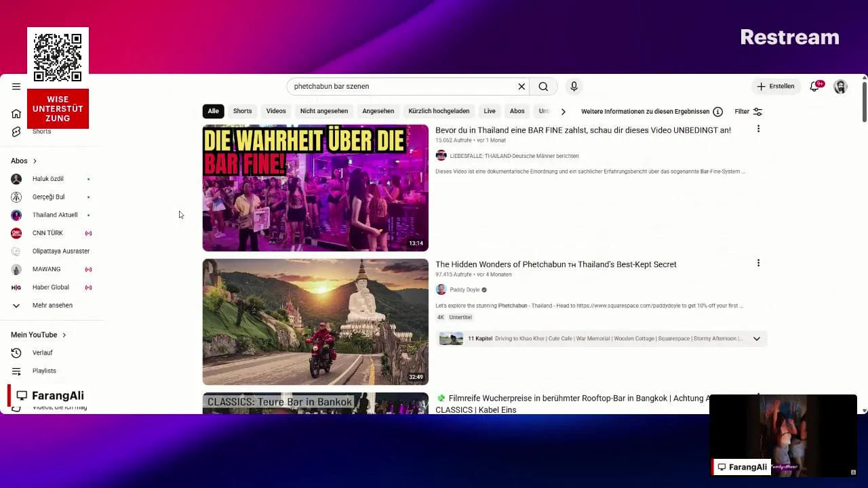The image size is (868, 488).
Task: Open info icon about these results
Action: pyautogui.click(x=718, y=112)
